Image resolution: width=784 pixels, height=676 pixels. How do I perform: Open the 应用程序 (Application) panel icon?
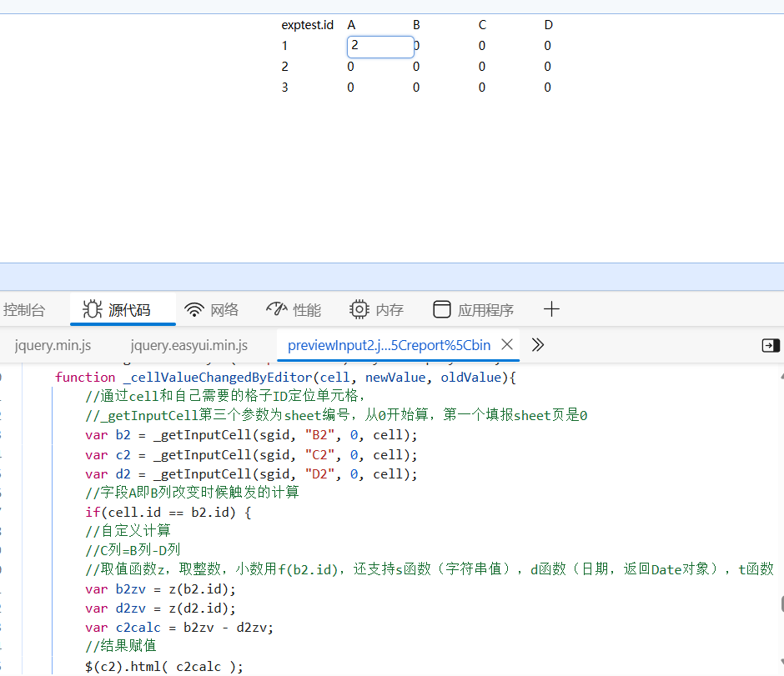(442, 310)
